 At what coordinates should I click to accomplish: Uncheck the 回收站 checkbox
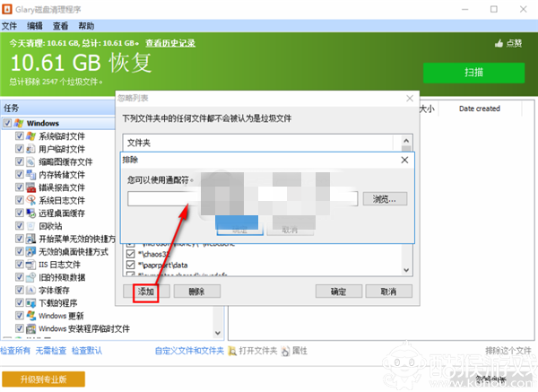(20, 226)
